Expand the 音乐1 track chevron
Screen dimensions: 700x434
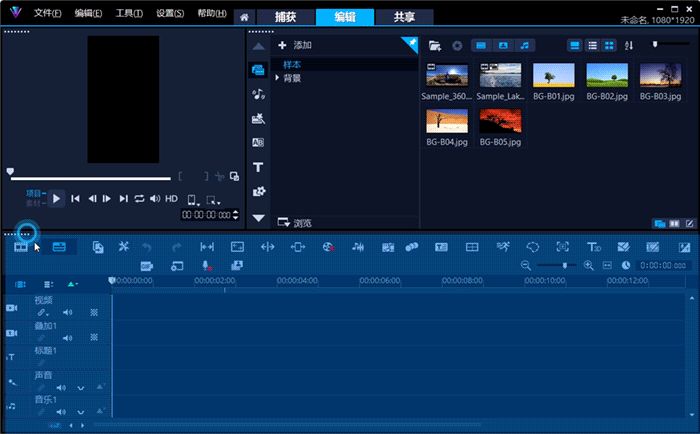tap(80, 412)
